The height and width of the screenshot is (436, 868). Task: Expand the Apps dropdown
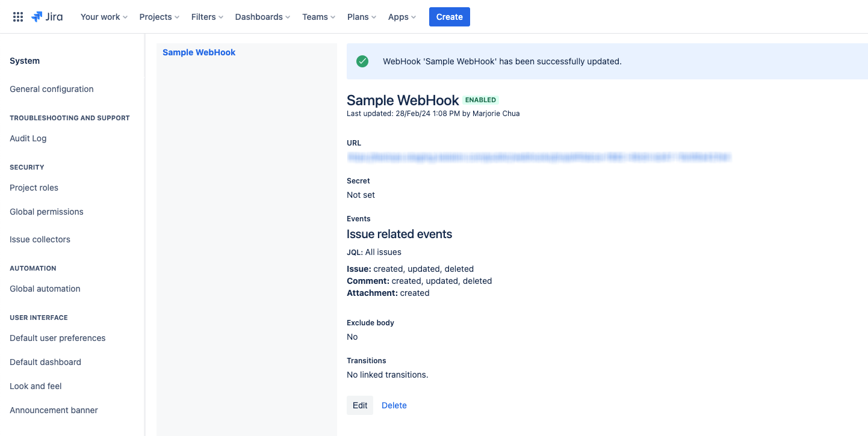[x=401, y=17]
